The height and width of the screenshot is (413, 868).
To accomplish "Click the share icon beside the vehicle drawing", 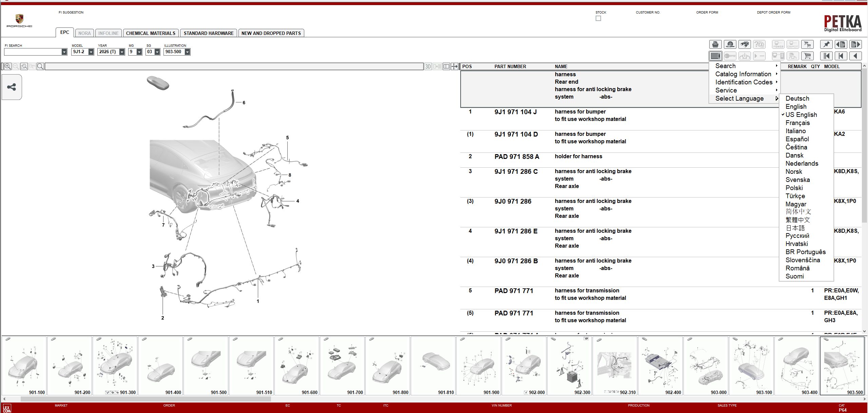I will click(x=11, y=87).
